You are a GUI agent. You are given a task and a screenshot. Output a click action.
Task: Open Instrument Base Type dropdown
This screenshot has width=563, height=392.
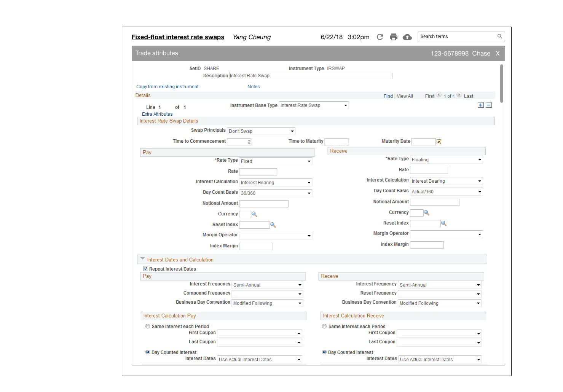(x=314, y=105)
